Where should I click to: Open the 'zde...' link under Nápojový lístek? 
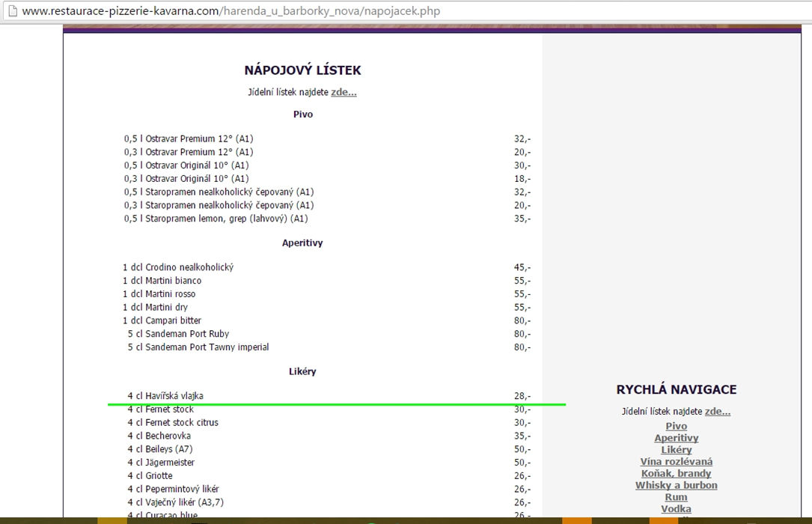coord(344,92)
